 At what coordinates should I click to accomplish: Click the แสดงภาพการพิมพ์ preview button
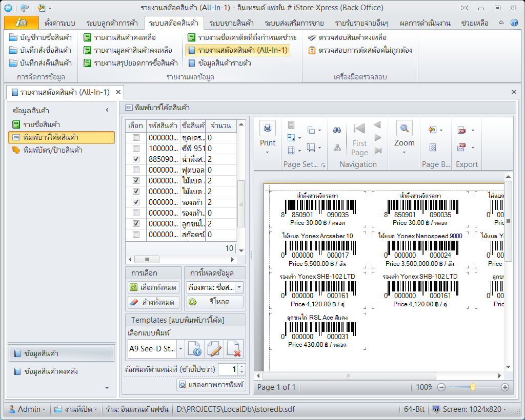click(211, 385)
